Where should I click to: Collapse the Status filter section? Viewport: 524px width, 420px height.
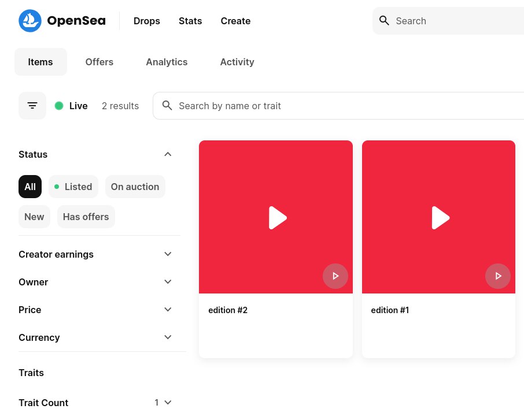[168, 154]
